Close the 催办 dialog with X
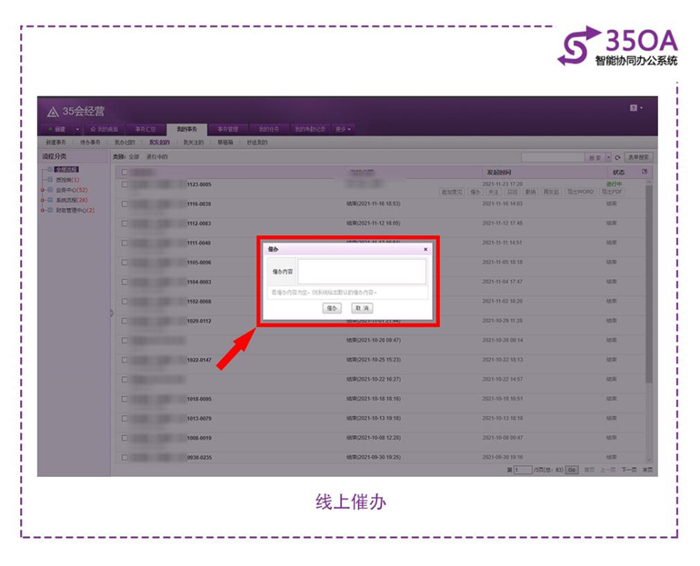The image size is (700, 566). click(425, 248)
